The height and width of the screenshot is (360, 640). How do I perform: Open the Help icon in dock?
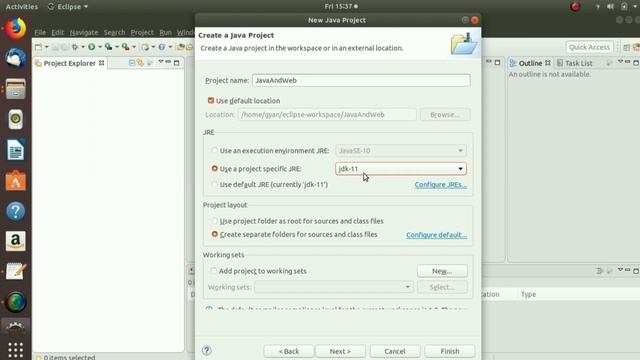click(16, 211)
